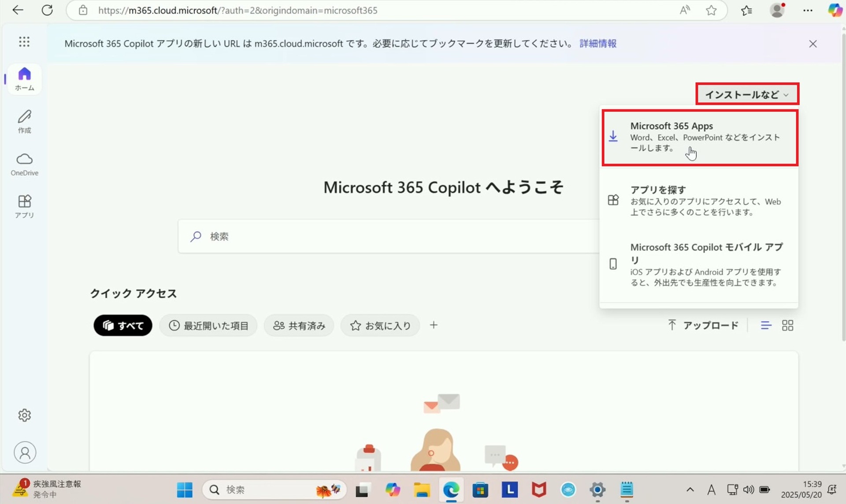This screenshot has width=846, height=504.
Task: Select the 共有済み filter tab
Action: (299, 326)
